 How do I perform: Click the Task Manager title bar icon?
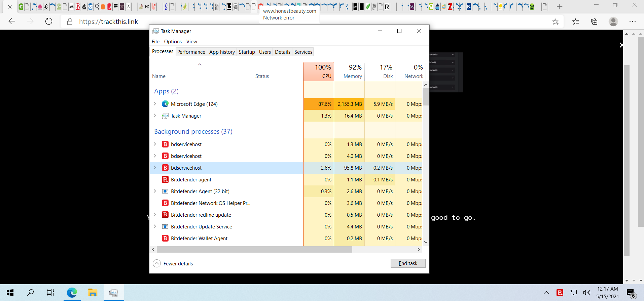click(x=155, y=31)
